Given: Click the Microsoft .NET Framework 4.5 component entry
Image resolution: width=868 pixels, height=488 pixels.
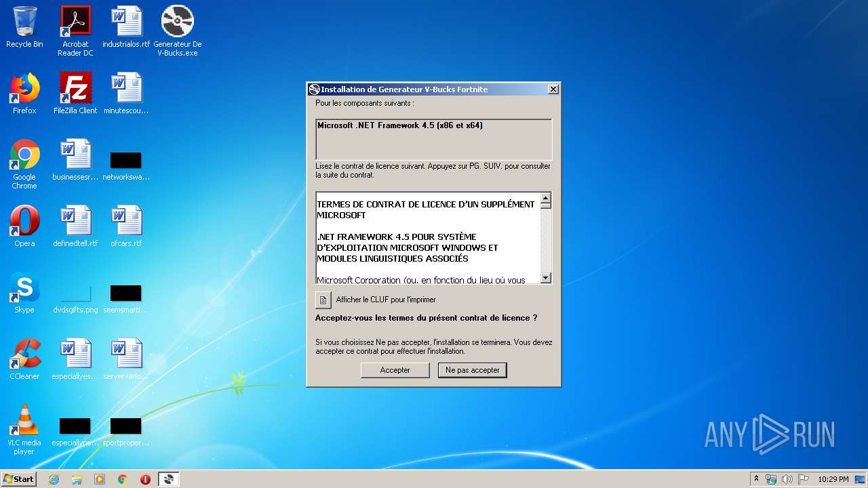Looking at the screenshot, I should 400,125.
